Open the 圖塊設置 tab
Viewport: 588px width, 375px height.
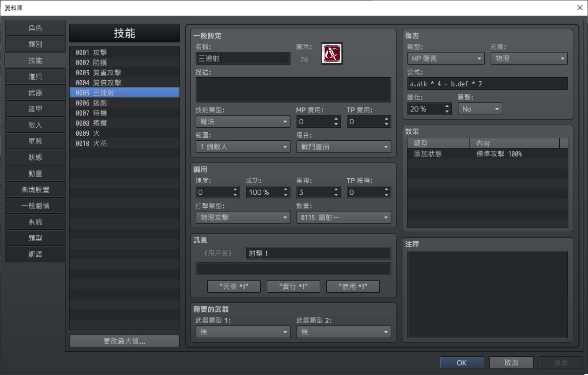[x=35, y=190]
